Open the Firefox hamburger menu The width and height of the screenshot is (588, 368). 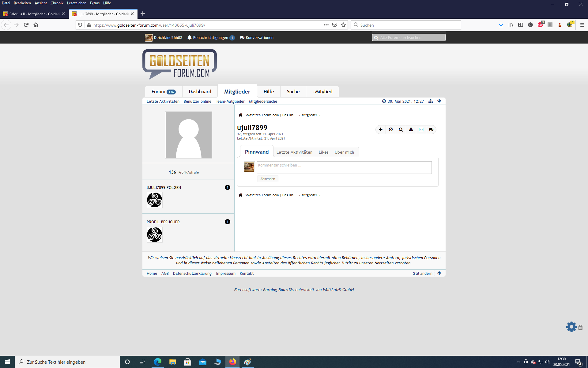[582, 25]
